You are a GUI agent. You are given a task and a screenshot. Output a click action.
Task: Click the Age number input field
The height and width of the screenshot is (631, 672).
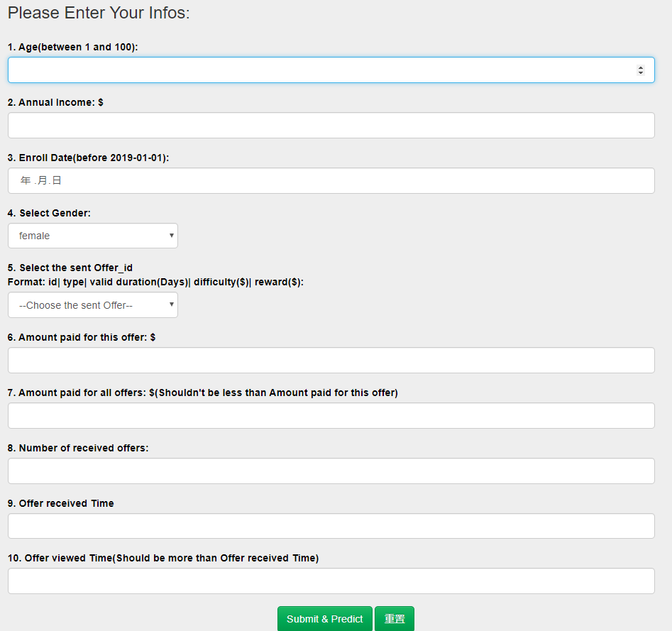(x=331, y=70)
